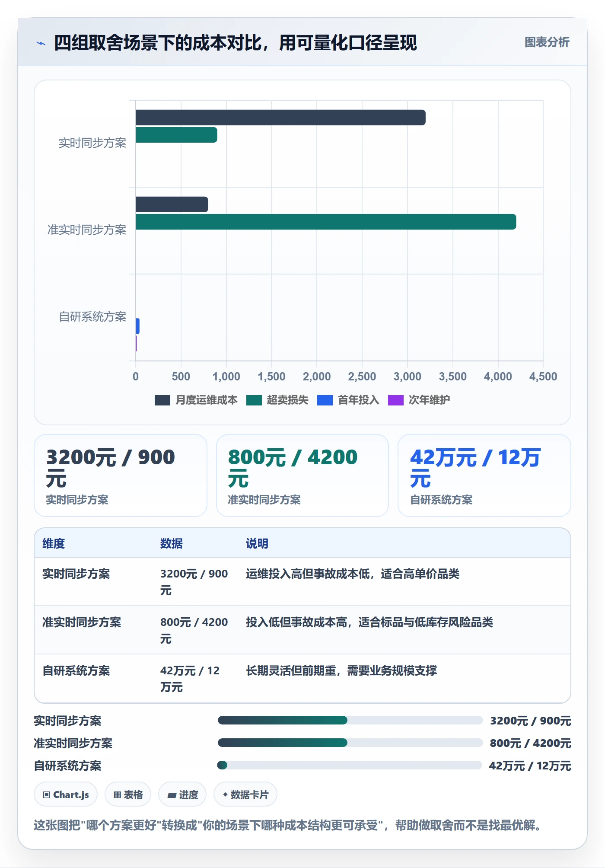
Task: Click the 长期灵活但前期重 description cell
Action: (x=341, y=670)
